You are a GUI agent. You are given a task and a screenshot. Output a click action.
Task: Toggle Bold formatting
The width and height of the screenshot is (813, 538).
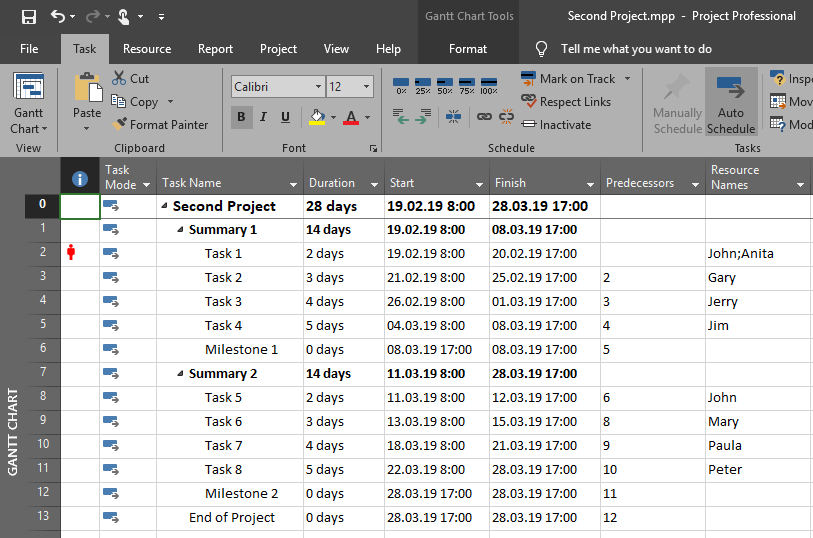pyautogui.click(x=241, y=117)
